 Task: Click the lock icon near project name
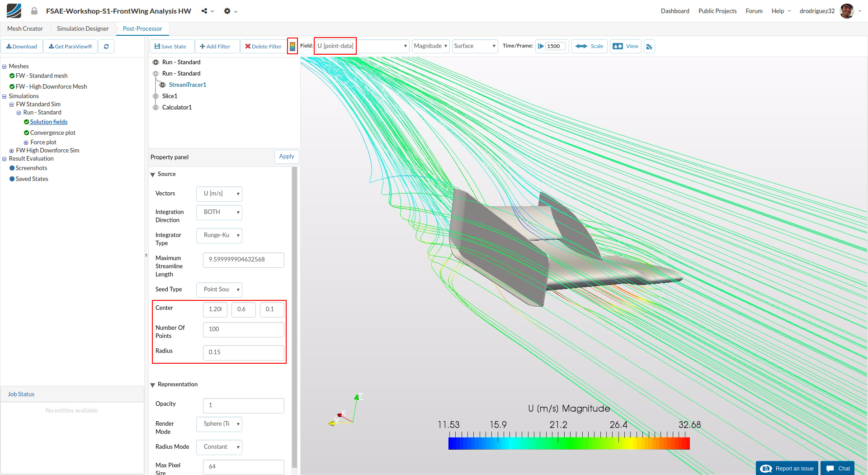[x=34, y=11]
